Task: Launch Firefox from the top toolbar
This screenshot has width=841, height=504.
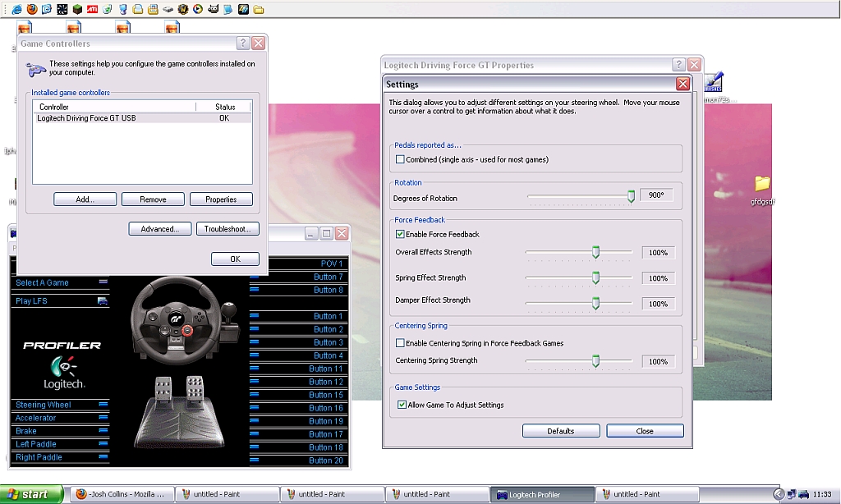Action: 32,9
